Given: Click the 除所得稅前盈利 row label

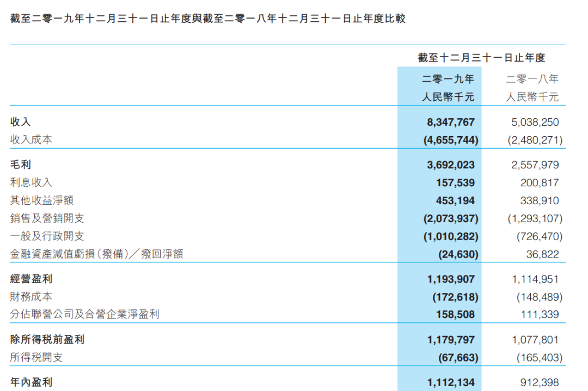Looking at the screenshot, I should pyautogui.click(x=47, y=339).
